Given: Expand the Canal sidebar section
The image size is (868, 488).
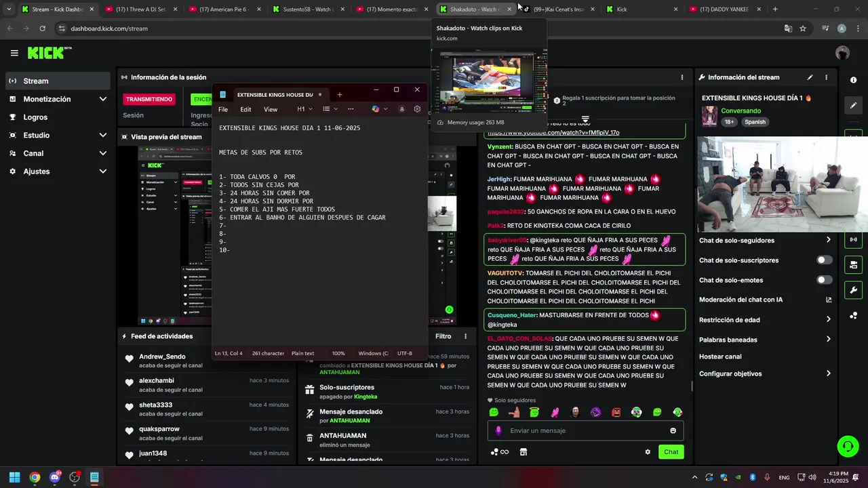Looking at the screenshot, I should tap(58, 154).
